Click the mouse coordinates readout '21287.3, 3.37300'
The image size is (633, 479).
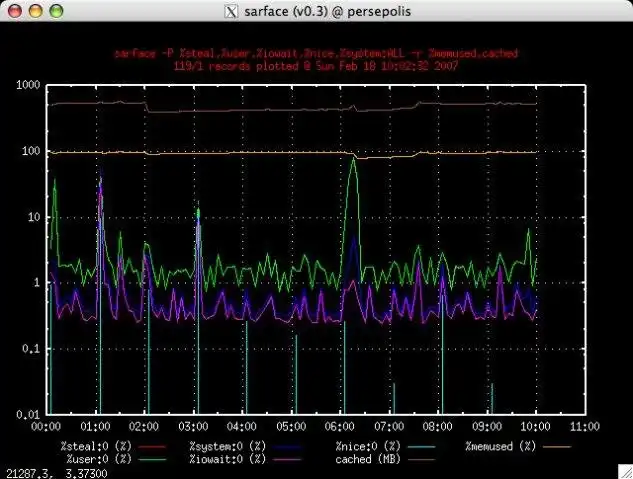tap(57, 473)
